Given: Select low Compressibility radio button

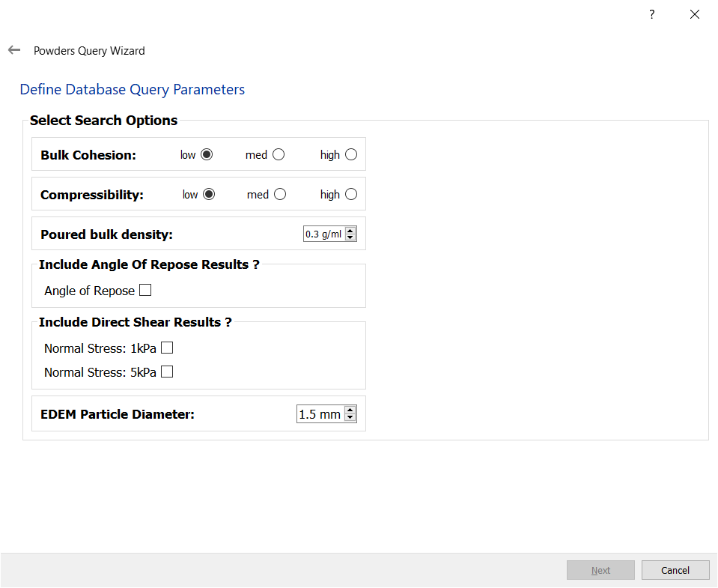Looking at the screenshot, I should coord(209,194).
